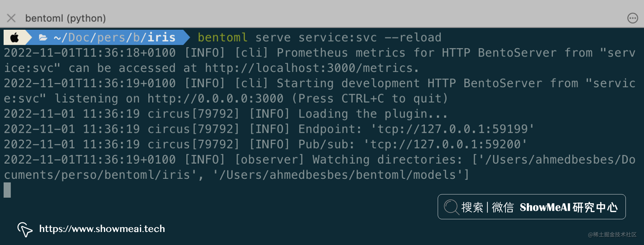Viewport: 644px width, 245px height.
Task: Click the cursor arrow icon near showmeai URL
Action: (x=25, y=230)
